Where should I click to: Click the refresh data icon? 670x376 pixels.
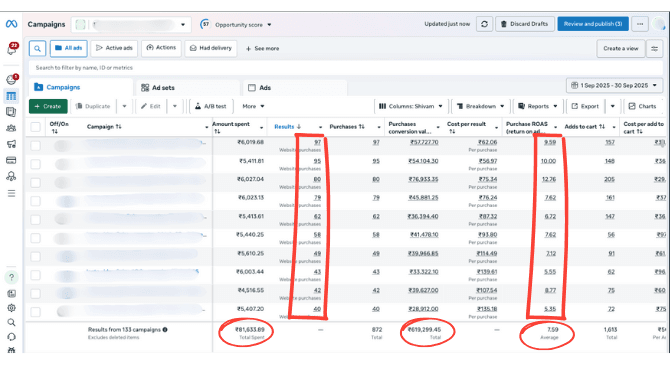(484, 24)
